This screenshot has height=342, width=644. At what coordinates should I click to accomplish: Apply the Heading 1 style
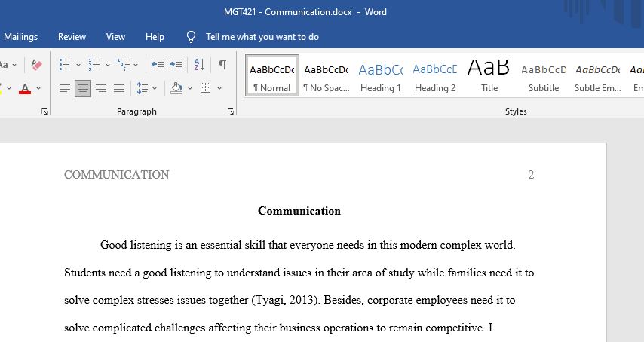pyautogui.click(x=380, y=76)
